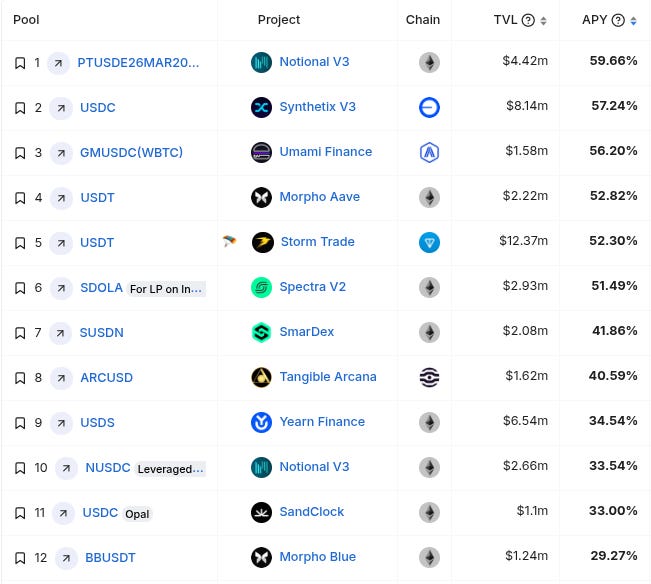The width and height of the screenshot is (651, 584).
Task: Click the 'Opal' tag on USDC pool
Action: tap(137, 514)
